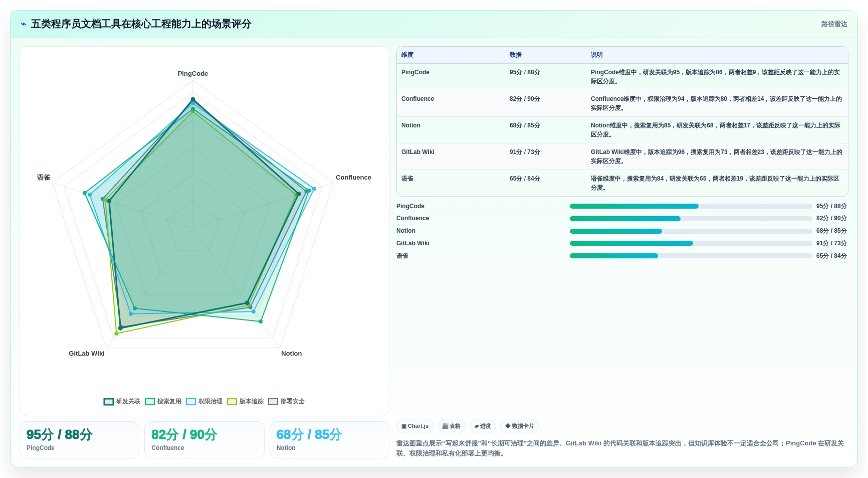868x478 pixels.
Task: Select the Notion table row name
Action: point(411,125)
